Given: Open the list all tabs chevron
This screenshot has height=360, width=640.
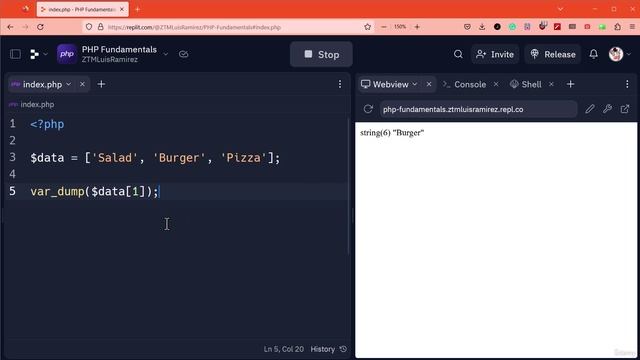Looking at the screenshot, I should [561, 9].
